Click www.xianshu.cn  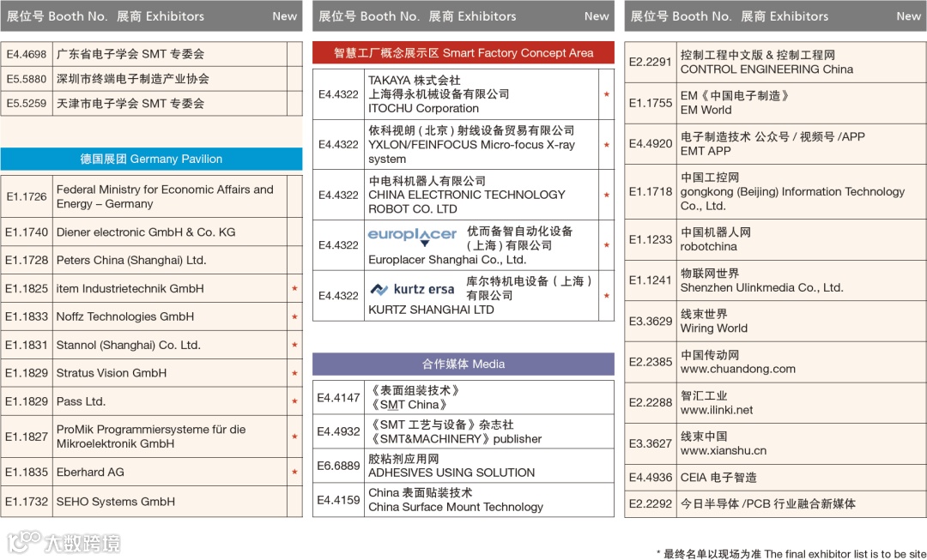pos(723,451)
